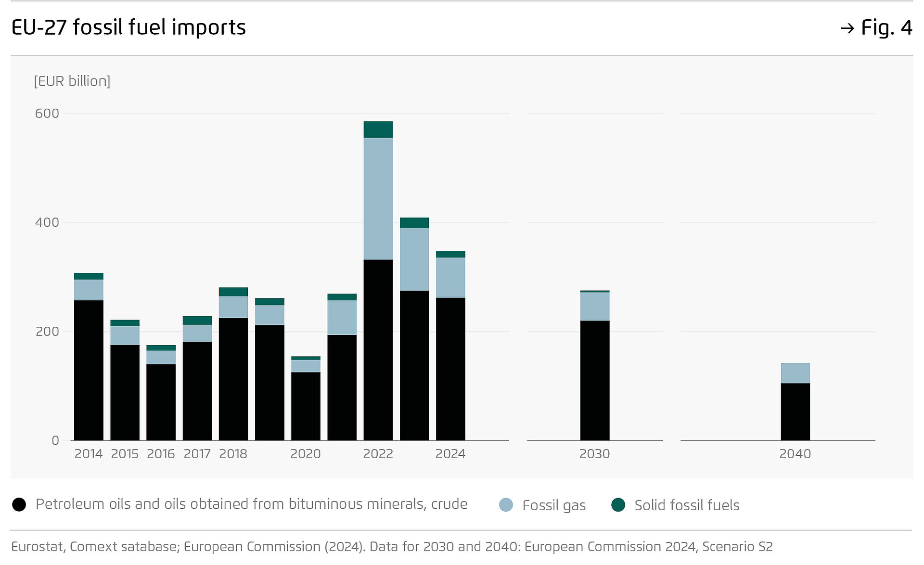Click the 2040 fossil gas bar segment
Image resolution: width=924 pixels, height=565 pixels.
(795, 373)
